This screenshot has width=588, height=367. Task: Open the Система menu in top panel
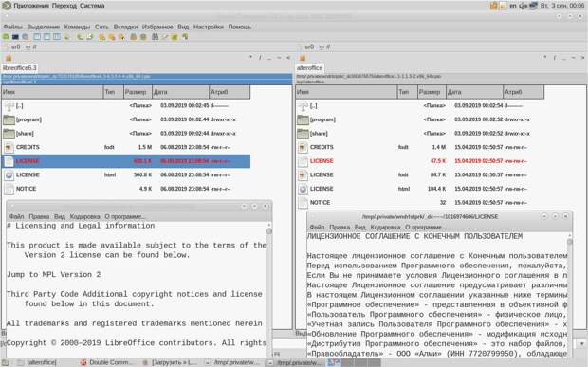pyautogui.click(x=92, y=6)
